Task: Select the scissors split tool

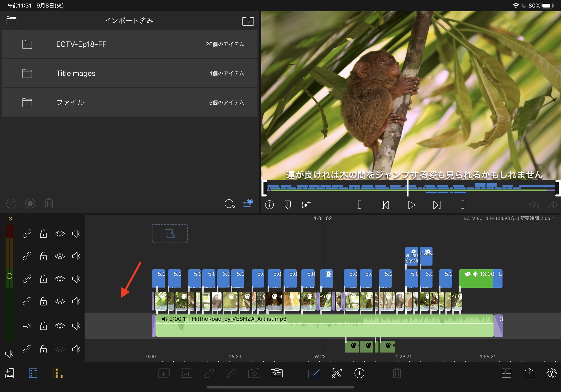Action: point(337,373)
